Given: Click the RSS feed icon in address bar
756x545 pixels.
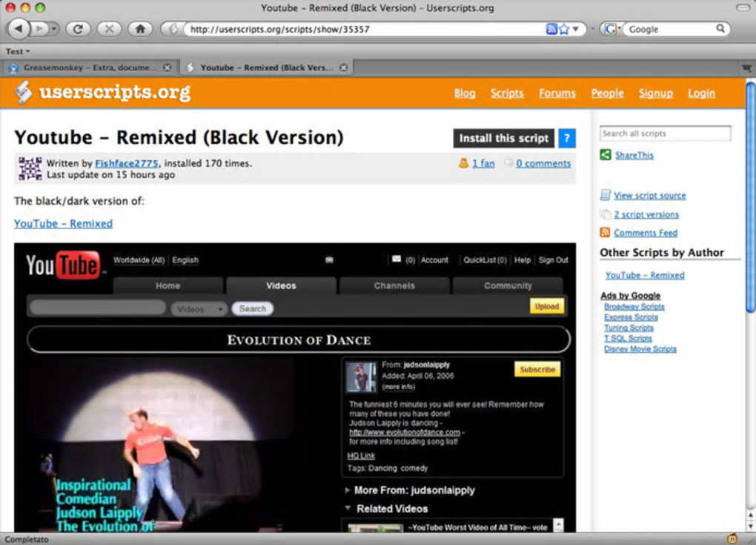Looking at the screenshot, I should point(551,29).
